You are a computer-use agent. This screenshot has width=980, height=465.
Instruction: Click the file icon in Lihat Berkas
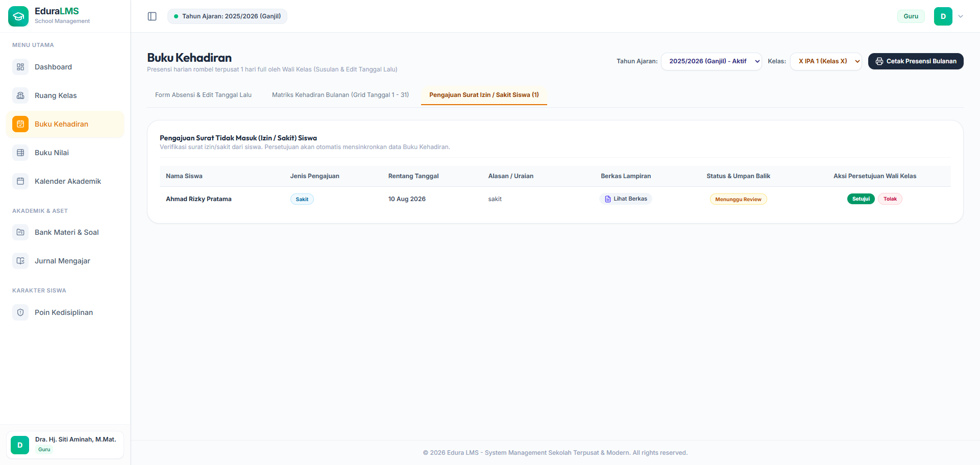(608, 199)
